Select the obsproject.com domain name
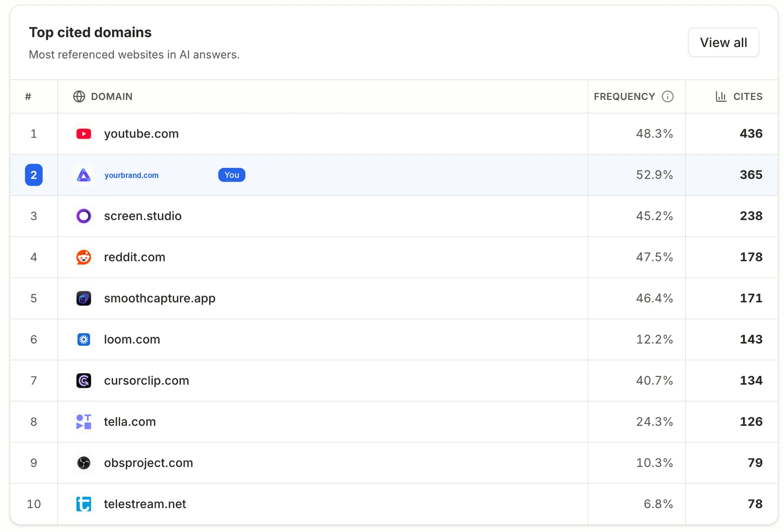Screen dimensions: 784x532 (148, 463)
